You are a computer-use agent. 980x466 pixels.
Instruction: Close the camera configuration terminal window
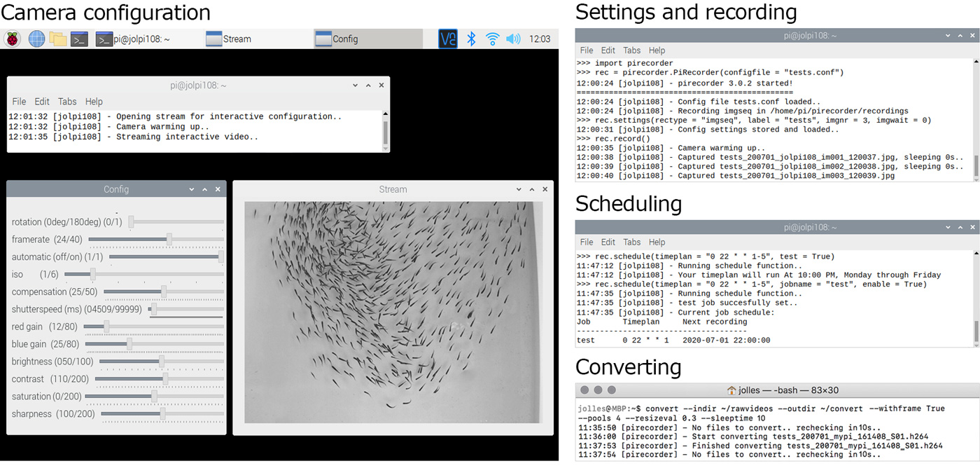[x=381, y=85]
